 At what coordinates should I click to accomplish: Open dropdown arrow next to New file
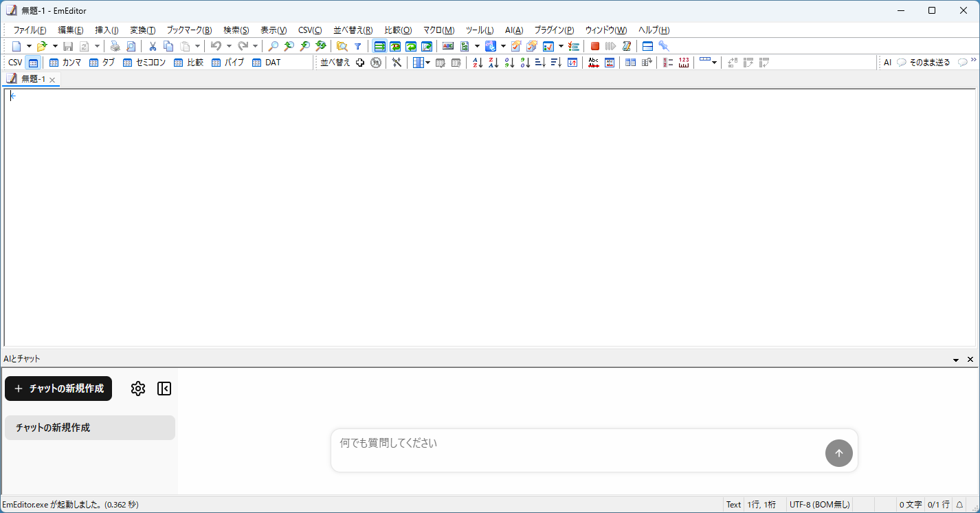tap(29, 46)
